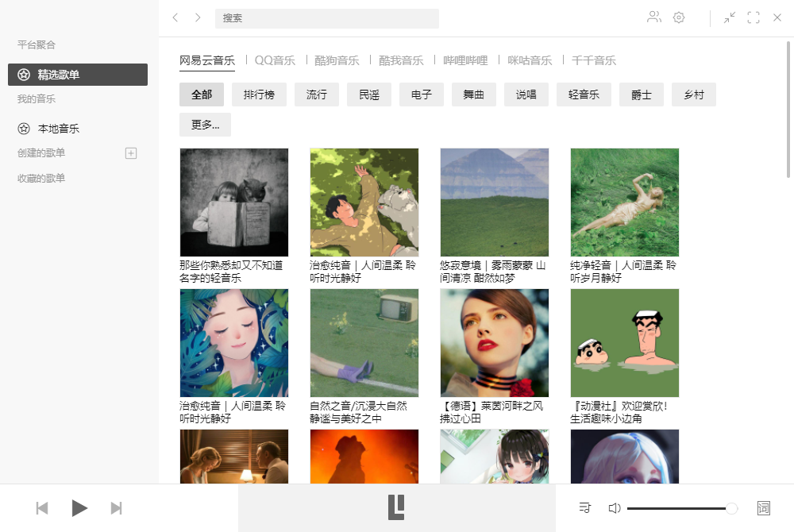
Task: Skip to next track
Action: coord(116,507)
